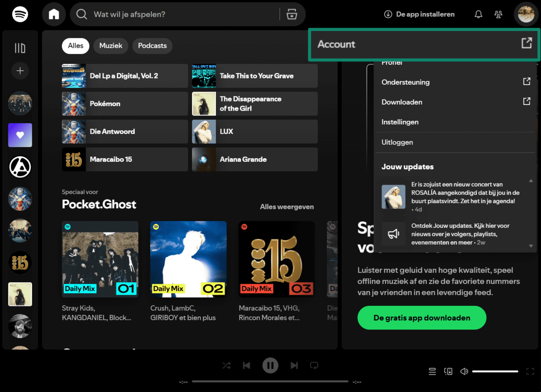Open the notifications bell
This screenshot has height=392, width=541.
point(478,14)
